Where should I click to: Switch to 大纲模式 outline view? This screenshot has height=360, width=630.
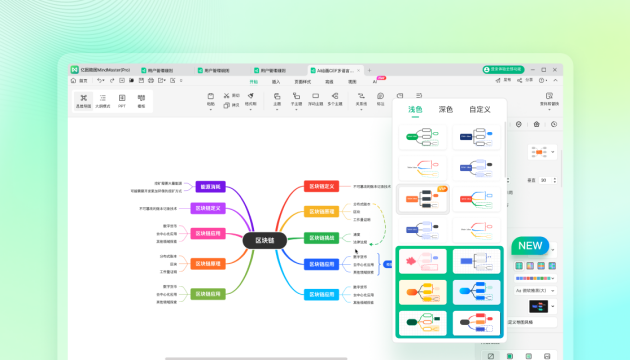[x=103, y=101]
